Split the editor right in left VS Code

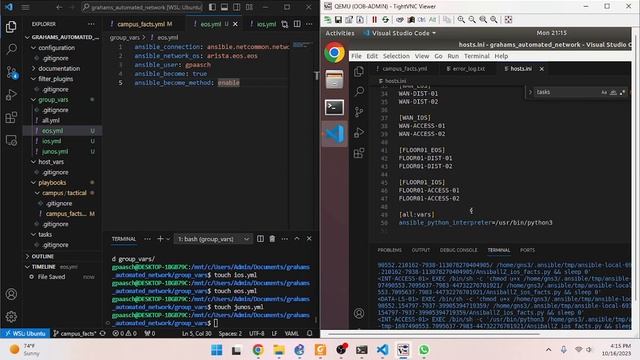[297, 24]
